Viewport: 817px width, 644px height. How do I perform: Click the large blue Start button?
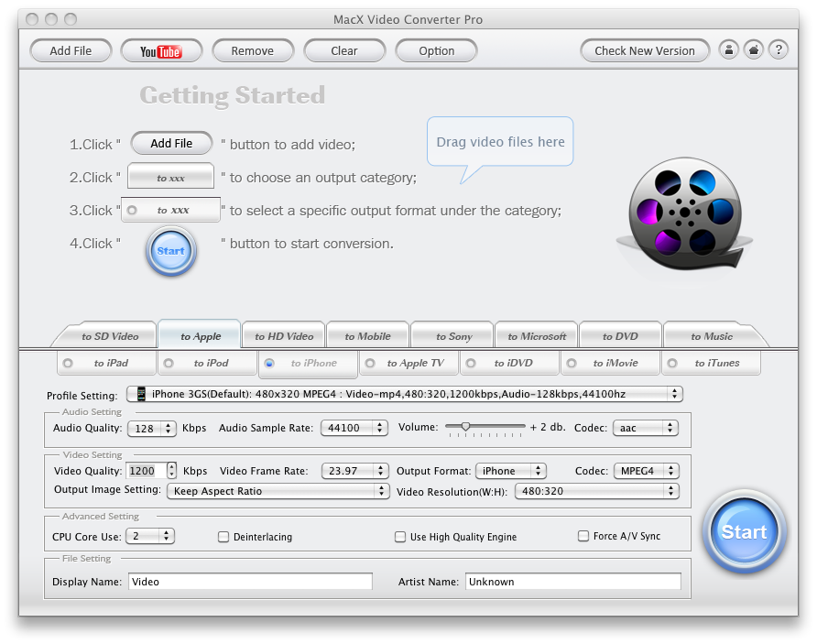tap(744, 532)
